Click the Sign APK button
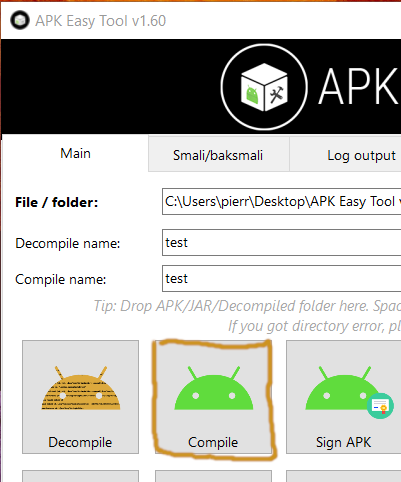Screen dimensions: 401x482 pyautogui.click(x=344, y=397)
